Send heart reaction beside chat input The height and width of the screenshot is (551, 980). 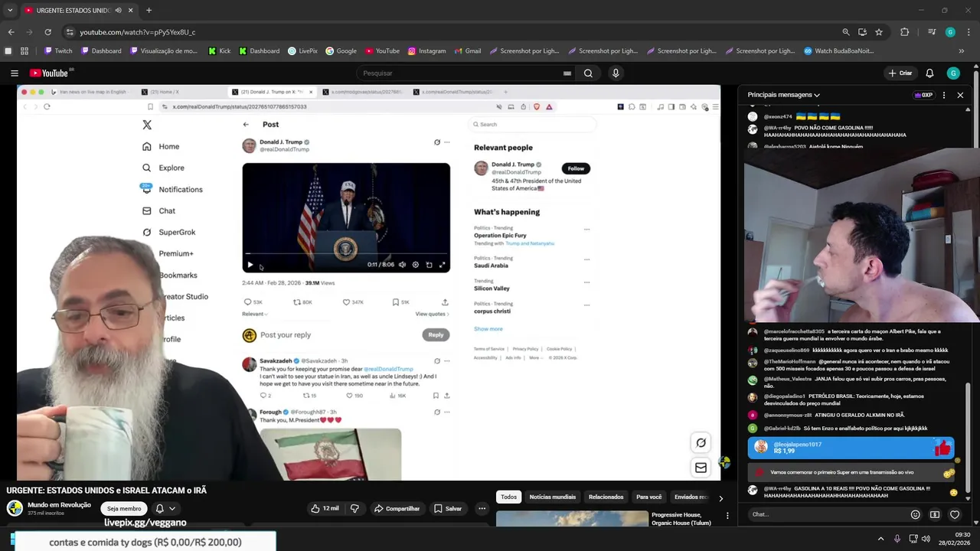pyautogui.click(x=955, y=514)
